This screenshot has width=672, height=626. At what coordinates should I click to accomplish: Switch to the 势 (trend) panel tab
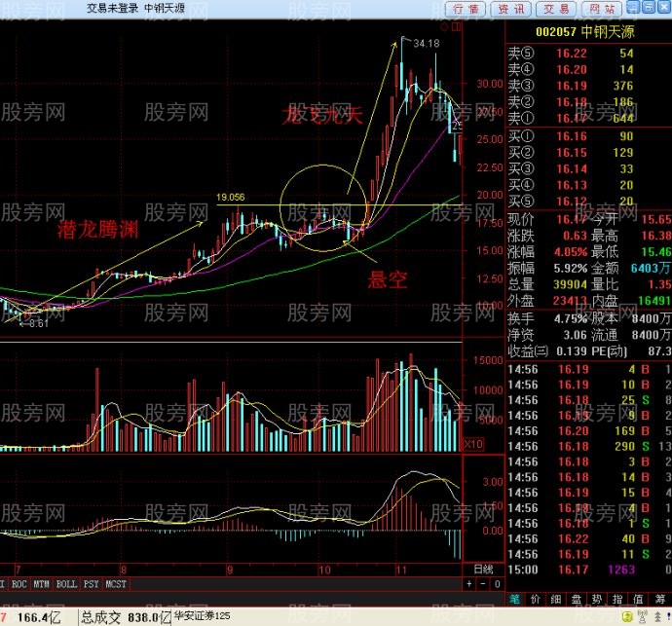pyautogui.click(x=597, y=599)
